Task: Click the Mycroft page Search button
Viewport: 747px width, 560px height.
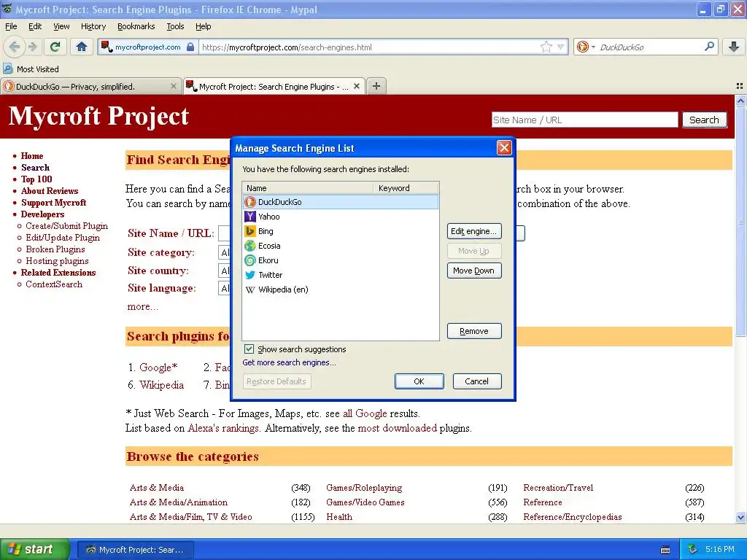Action: [704, 120]
